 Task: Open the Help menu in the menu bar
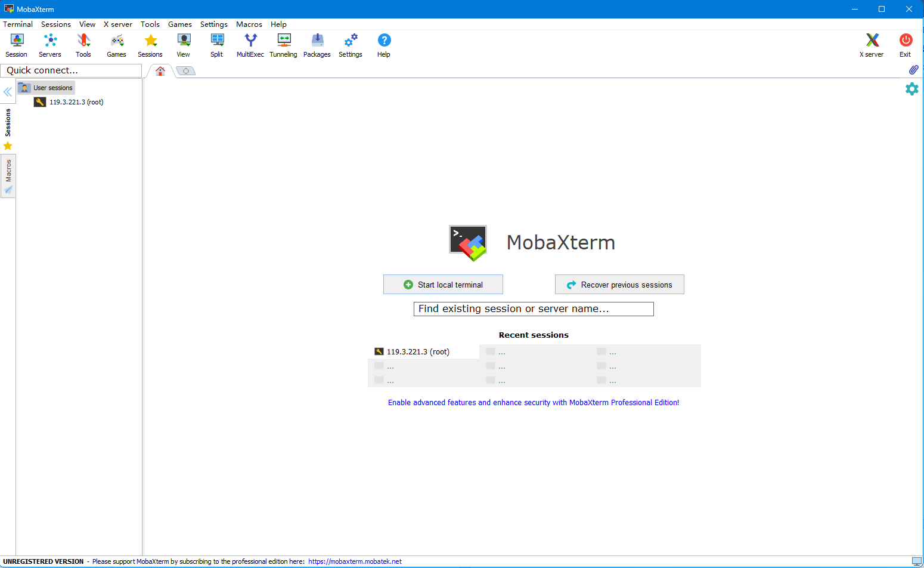(x=278, y=24)
